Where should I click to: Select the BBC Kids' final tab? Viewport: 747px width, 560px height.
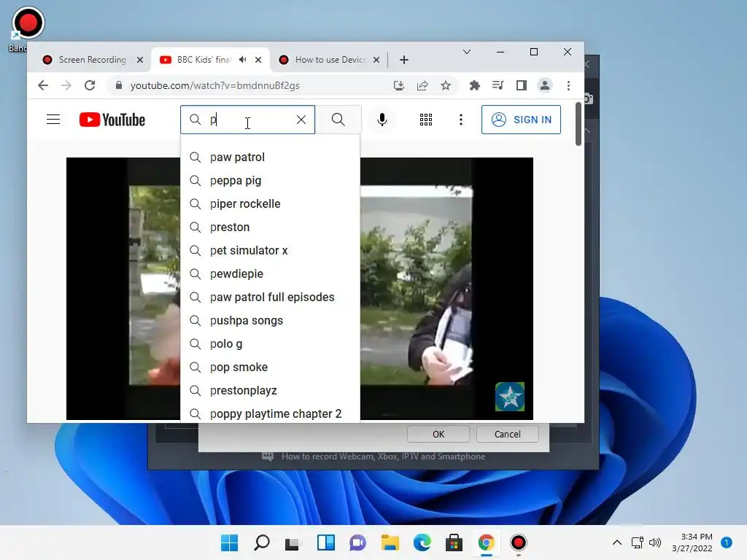pos(204,60)
